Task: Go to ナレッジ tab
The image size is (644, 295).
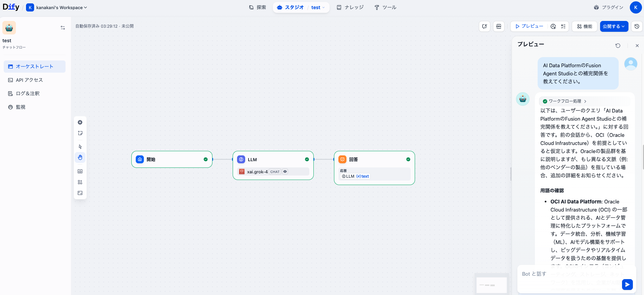Action: click(350, 7)
